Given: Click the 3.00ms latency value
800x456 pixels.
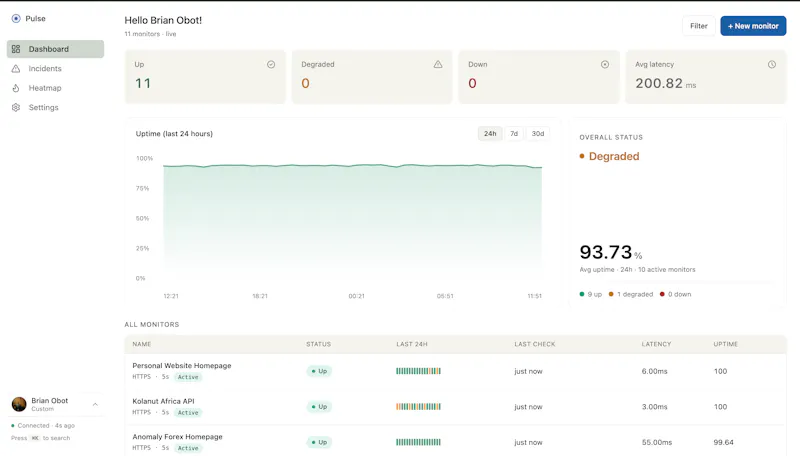Looking at the screenshot, I should pyautogui.click(x=655, y=407).
